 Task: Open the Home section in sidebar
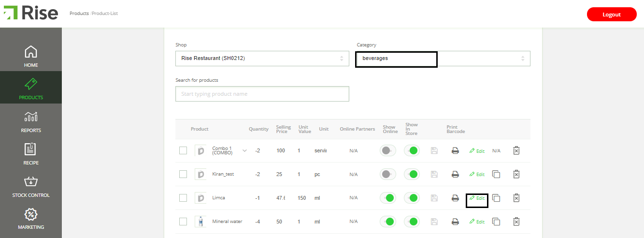[x=31, y=56]
